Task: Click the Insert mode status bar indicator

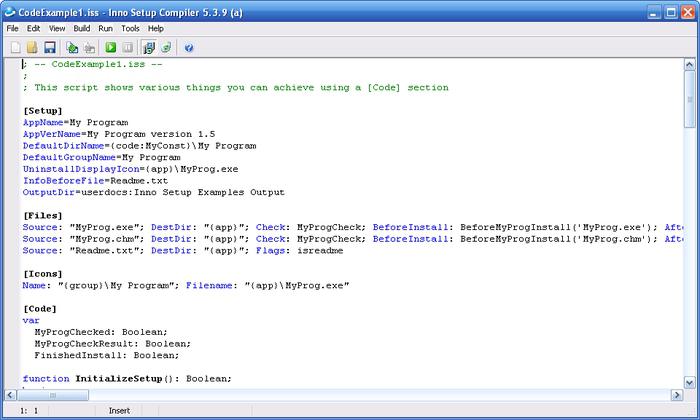Action: point(119,411)
